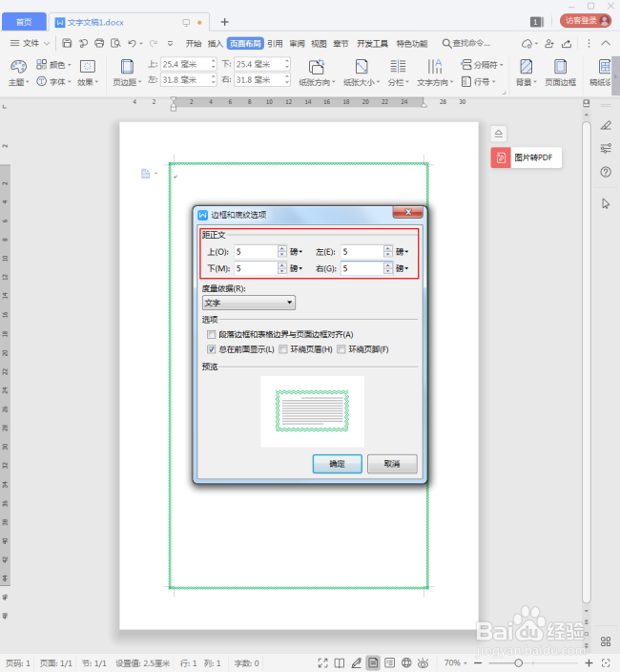Undo the last action
Image resolution: width=620 pixels, height=672 pixels.
pos(132,43)
